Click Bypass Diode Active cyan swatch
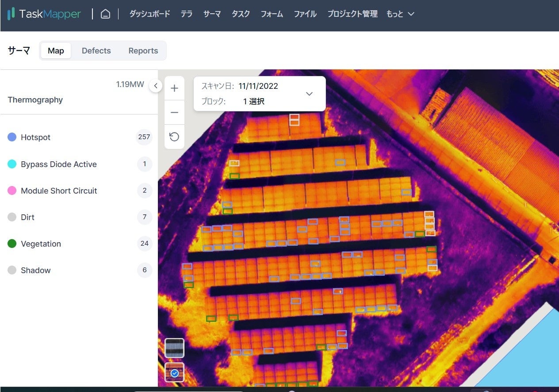This screenshot has height=392, width=559. [x=12, y=164]
